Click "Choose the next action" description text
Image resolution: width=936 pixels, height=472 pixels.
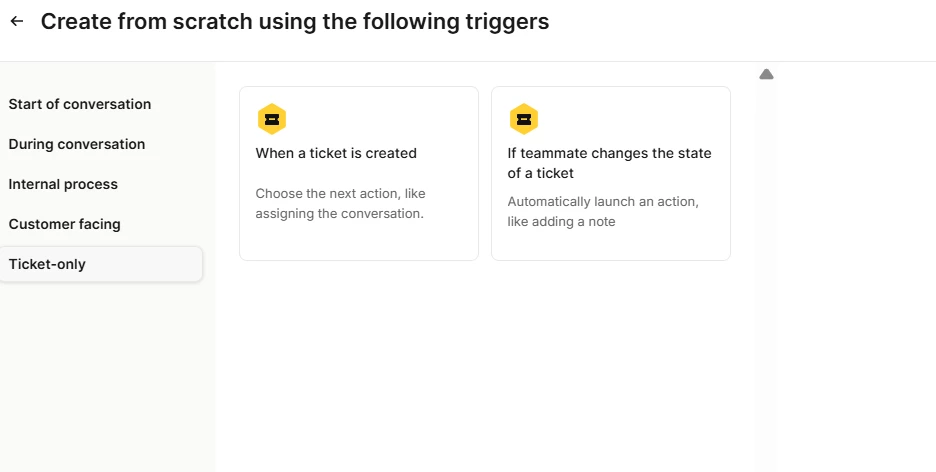340,203
